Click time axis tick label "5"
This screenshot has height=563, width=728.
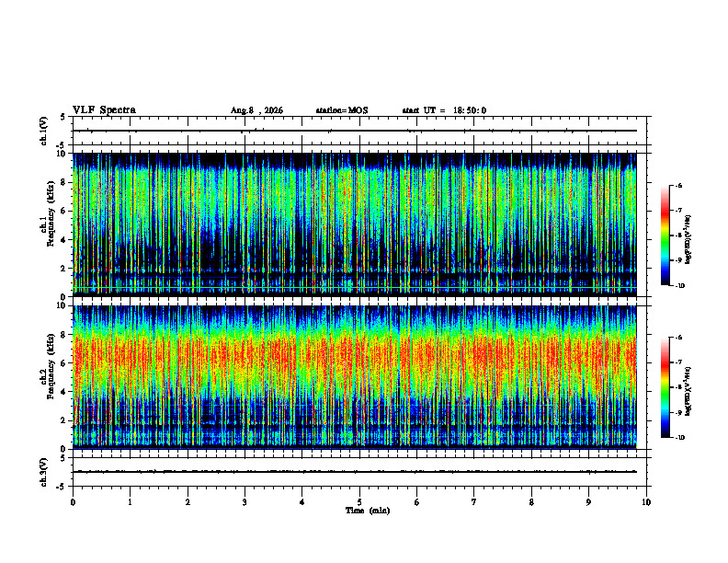[x=359, y=502]
